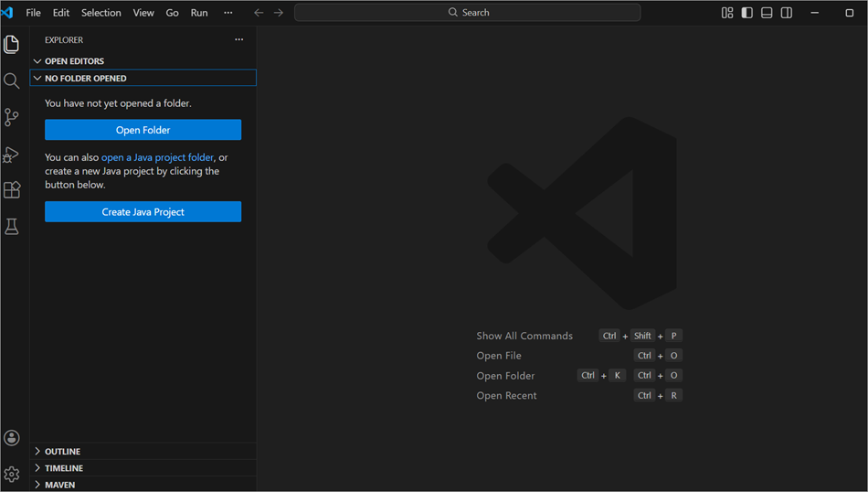
Task: Minimize the VS Code window
Action: point(815,12)
